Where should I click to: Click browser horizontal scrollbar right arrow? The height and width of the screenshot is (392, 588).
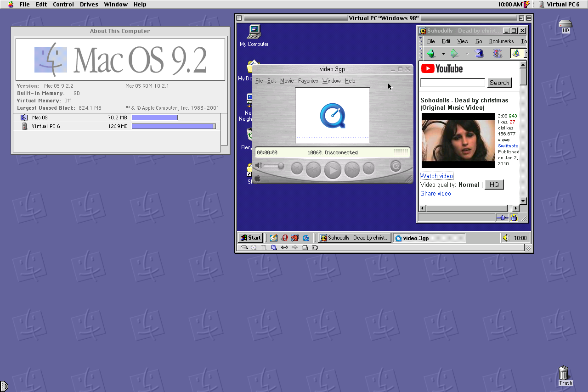click(x=516, y=208)
